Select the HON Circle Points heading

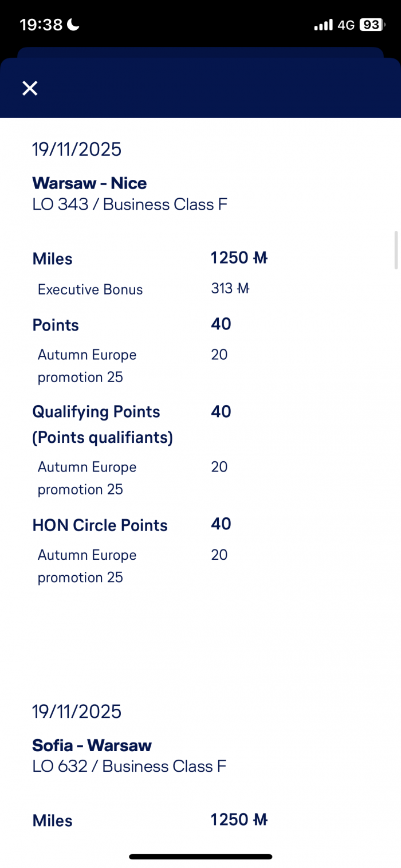[x=100, y=525]
